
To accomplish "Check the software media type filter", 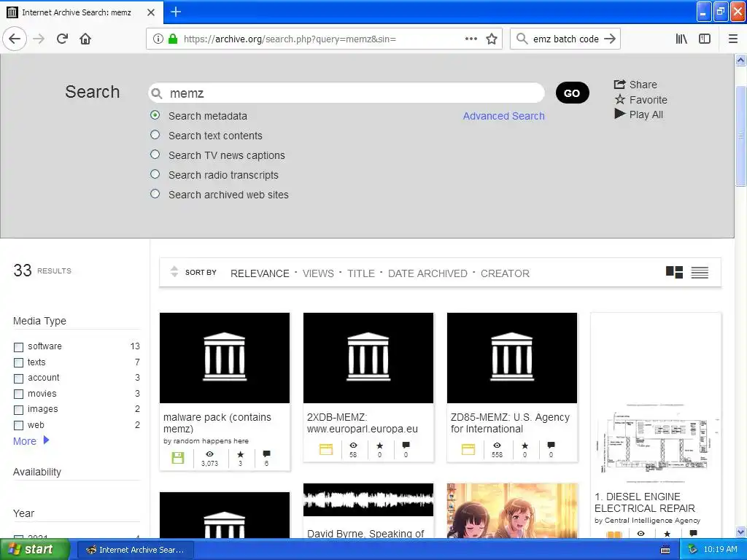I will (x=18, y=347).
